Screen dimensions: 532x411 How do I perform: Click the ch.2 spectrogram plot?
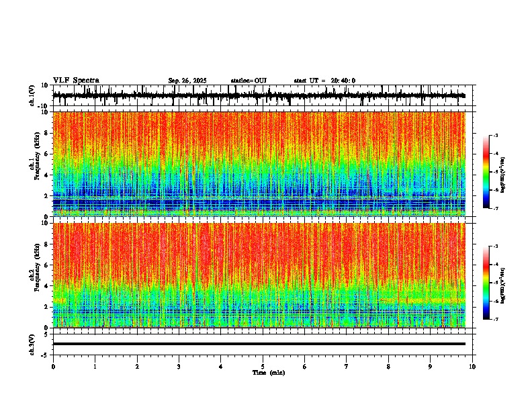point(259,275)
